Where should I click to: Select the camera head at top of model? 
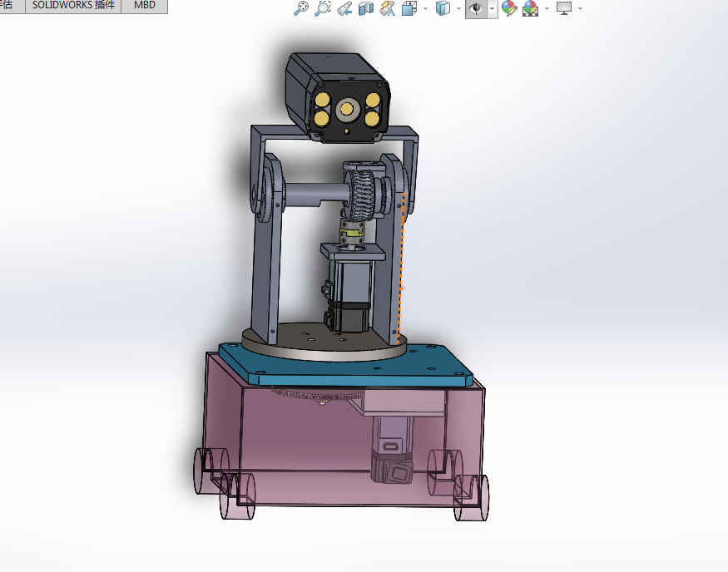pos(338,97)
